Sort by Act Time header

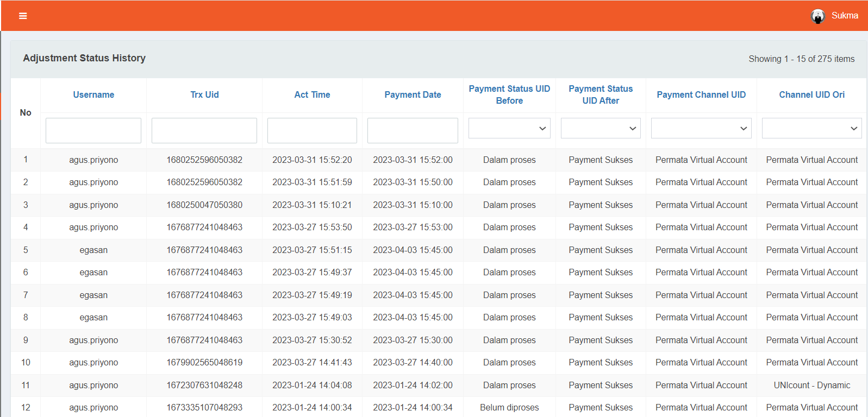(x=312, y=94)
